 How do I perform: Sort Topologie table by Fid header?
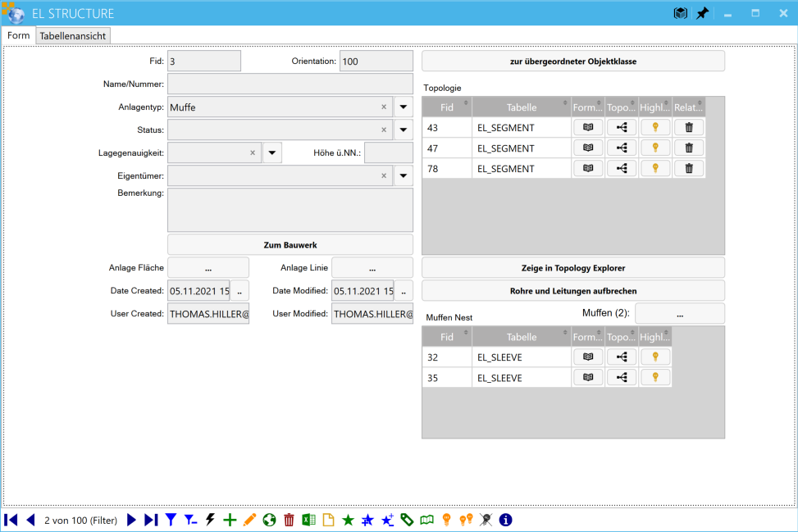[x=447, y=107]
